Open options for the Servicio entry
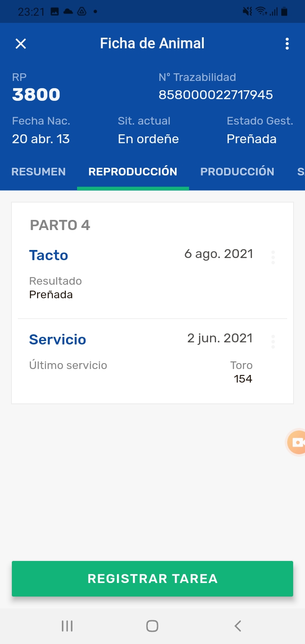Image resolution: width=305 pixels, height=644 pixels. point(273,341)
